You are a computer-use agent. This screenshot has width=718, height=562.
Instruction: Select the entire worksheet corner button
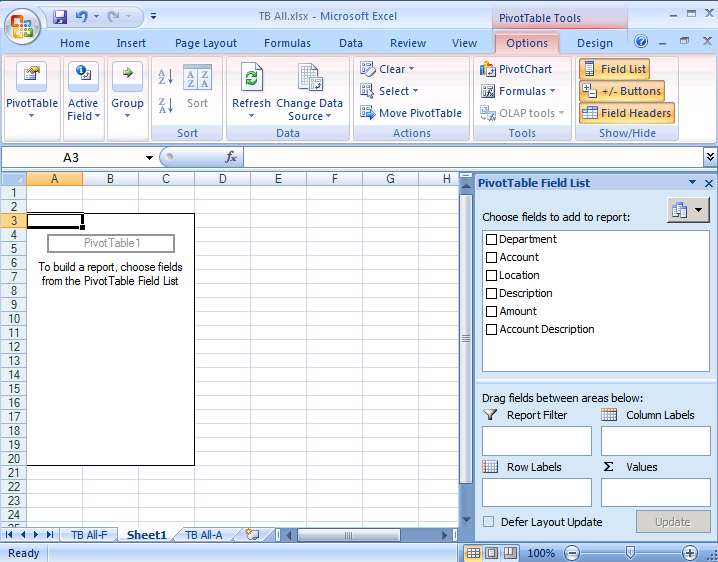point(14,179)
